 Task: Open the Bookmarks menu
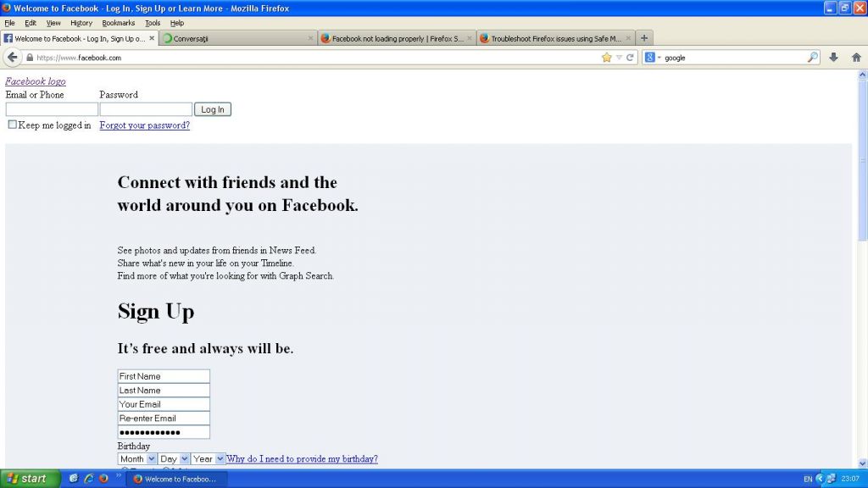[119, 23]
